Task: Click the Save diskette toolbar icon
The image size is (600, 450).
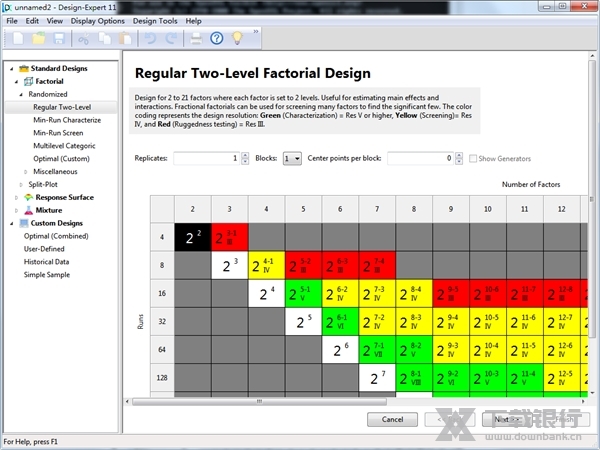Action: (x=59, y=38)
